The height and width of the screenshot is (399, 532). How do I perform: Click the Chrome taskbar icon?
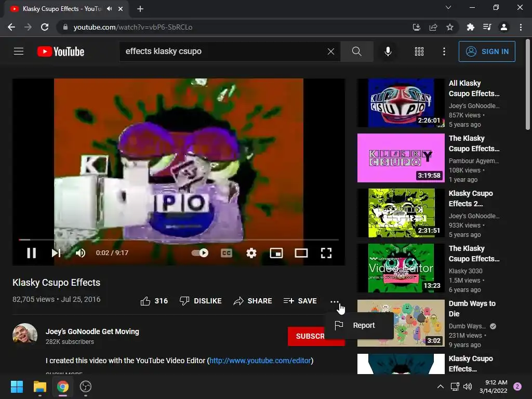click(63, 387)
